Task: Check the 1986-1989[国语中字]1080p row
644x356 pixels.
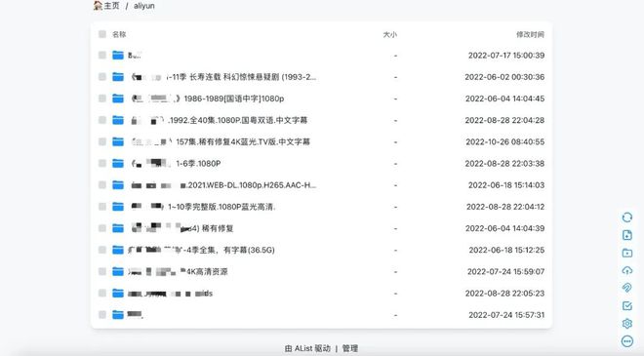Action: [102, 99]
